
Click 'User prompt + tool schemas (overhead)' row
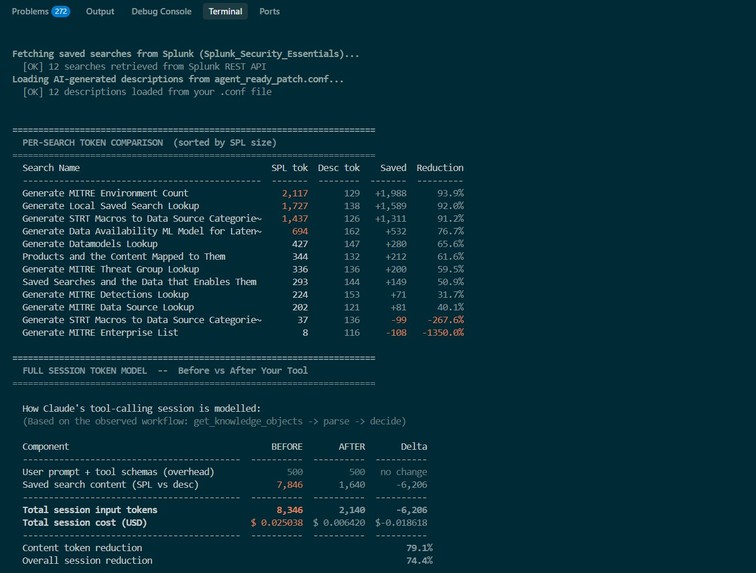point(118,472)
